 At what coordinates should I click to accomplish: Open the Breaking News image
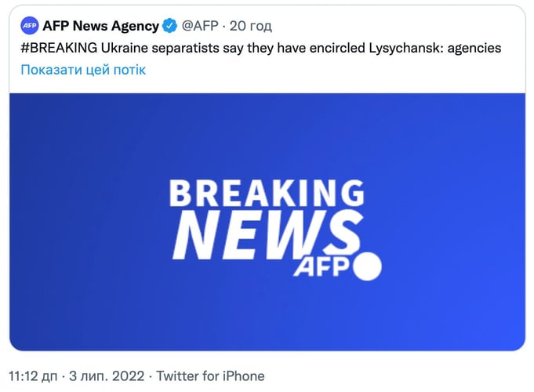pyautogui.click(x=267, y=222)
